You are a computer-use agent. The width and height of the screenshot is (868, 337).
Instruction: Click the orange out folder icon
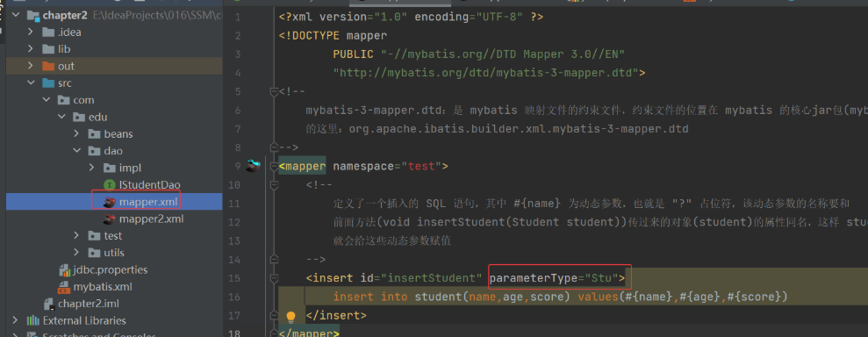49,67
